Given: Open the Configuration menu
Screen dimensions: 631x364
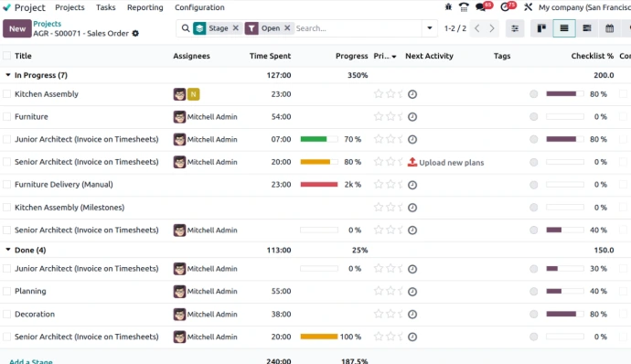Looking at the screenshot, I should point(199,7).
